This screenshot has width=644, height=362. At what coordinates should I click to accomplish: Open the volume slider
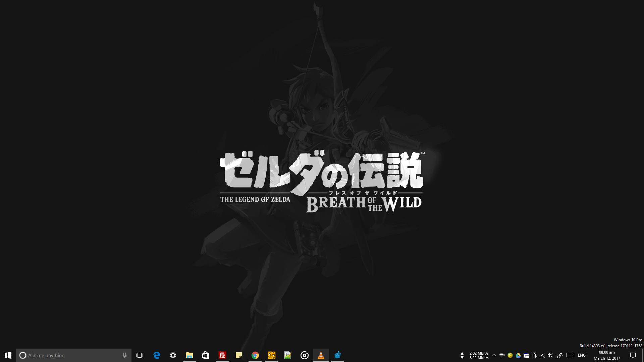point(550,355)
